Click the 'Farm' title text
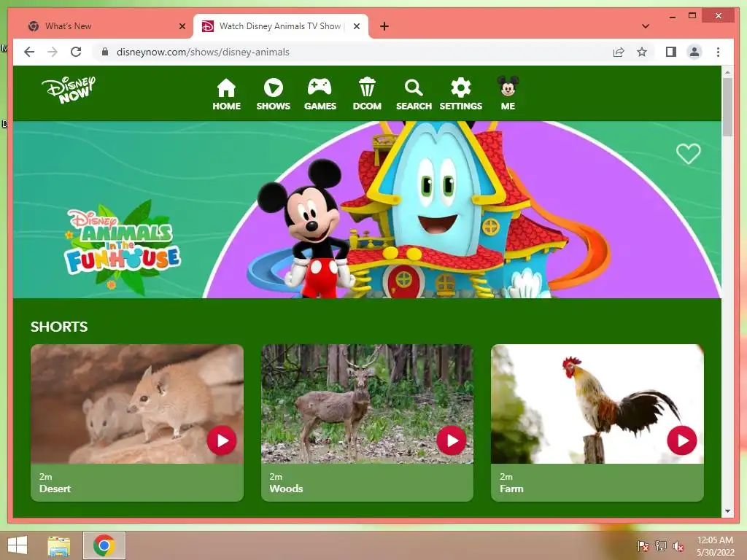The width and height of the screenshot is (747, 560). tap(511, 489)
